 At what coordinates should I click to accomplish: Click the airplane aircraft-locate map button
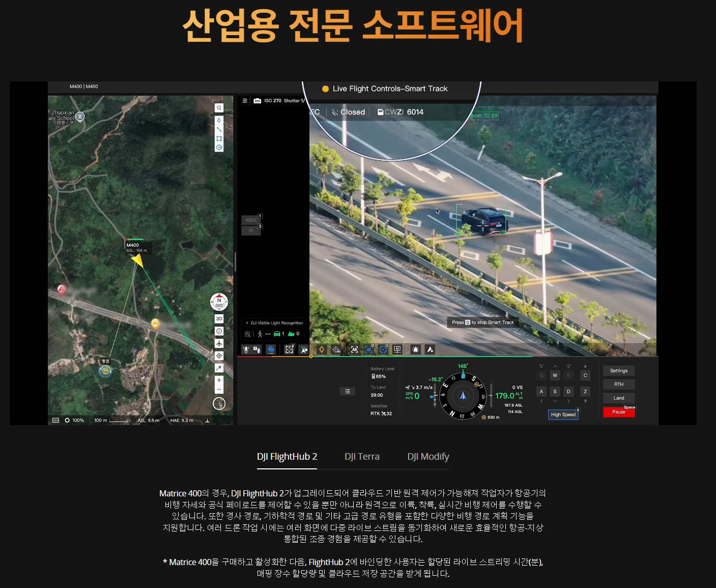(219, 343)
